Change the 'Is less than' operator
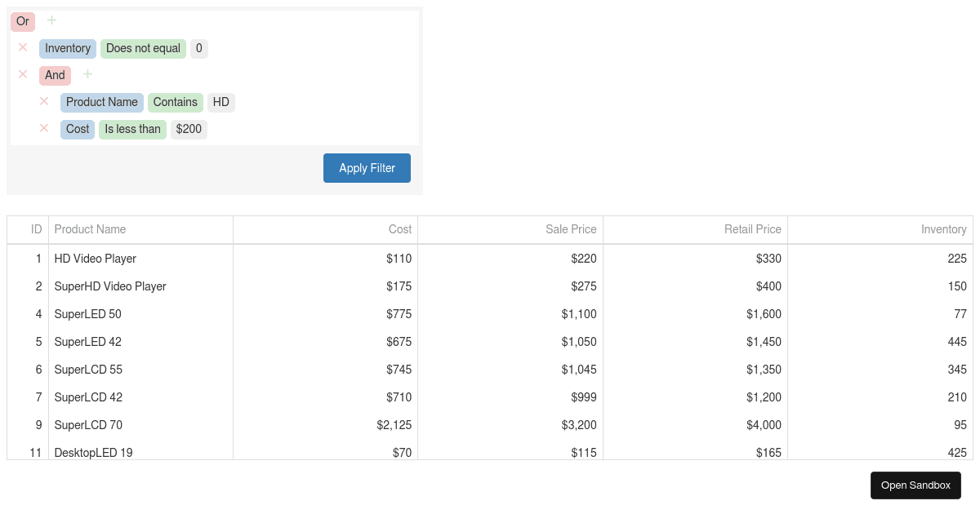980x514 pixels. (x=132, y=129)
